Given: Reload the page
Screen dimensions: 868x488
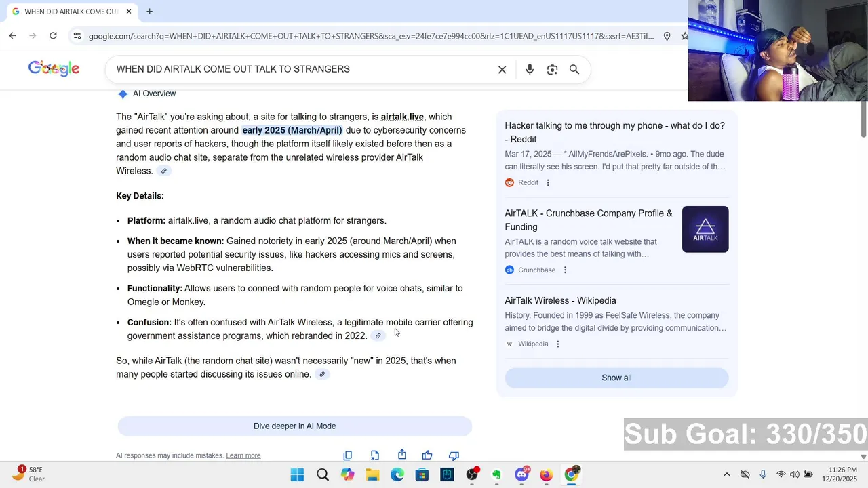Looking at the screenshot, I should [53, 36].
